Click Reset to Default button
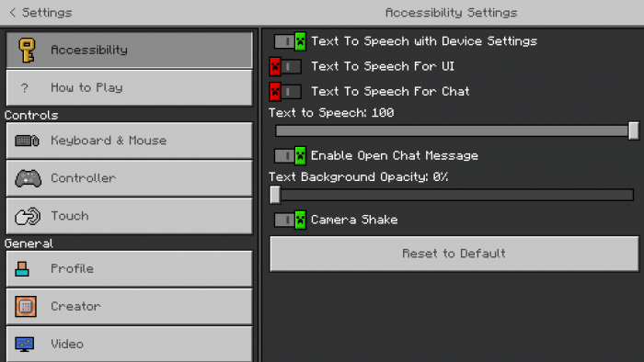Screen dimensions: 644x362 point(454,254)
